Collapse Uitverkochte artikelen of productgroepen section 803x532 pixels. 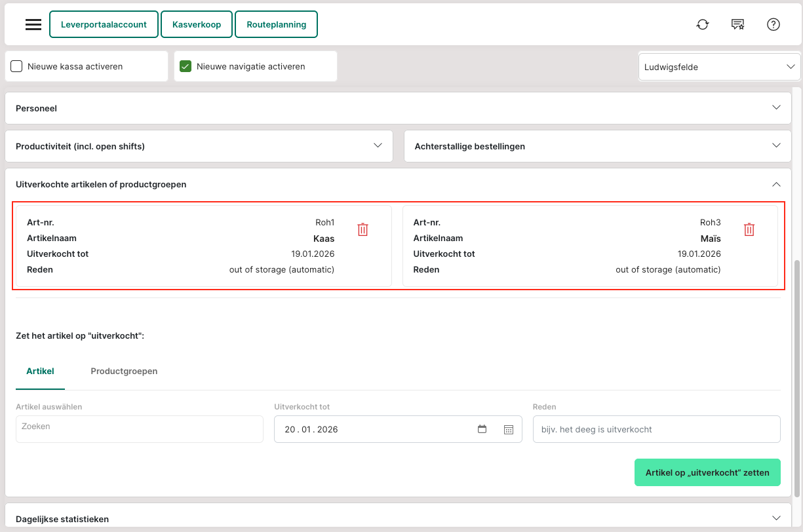click(x=776, y=184)
